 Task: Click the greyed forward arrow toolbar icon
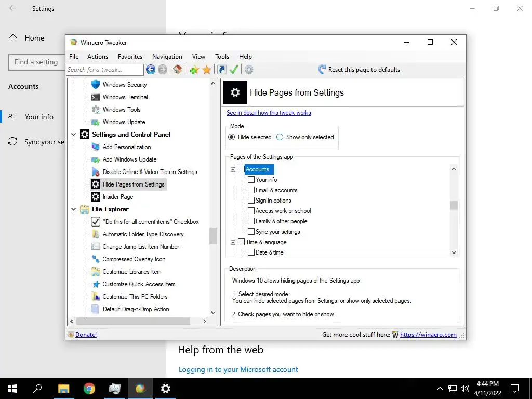pyautogui.click(x=163, y=70)
